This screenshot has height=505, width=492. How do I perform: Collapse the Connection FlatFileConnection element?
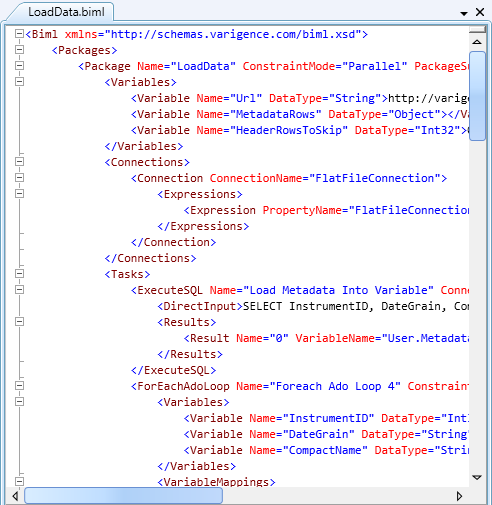point(20,178)
